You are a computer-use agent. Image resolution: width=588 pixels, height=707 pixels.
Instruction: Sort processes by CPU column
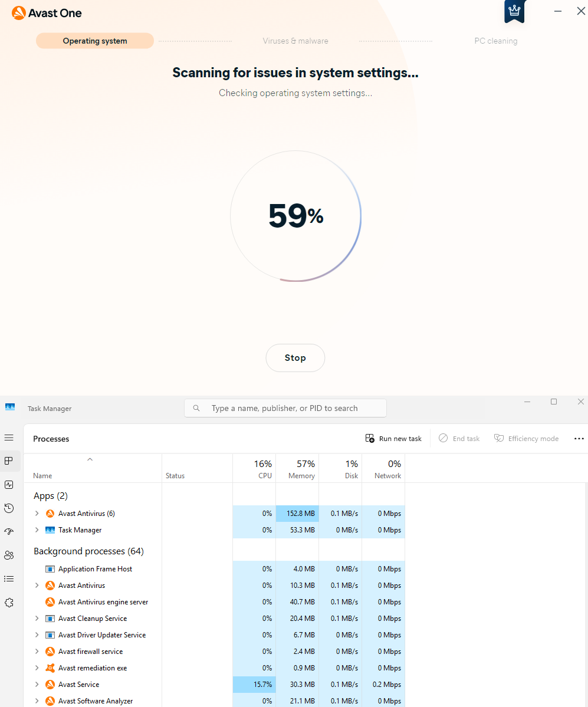click(254, 469)
